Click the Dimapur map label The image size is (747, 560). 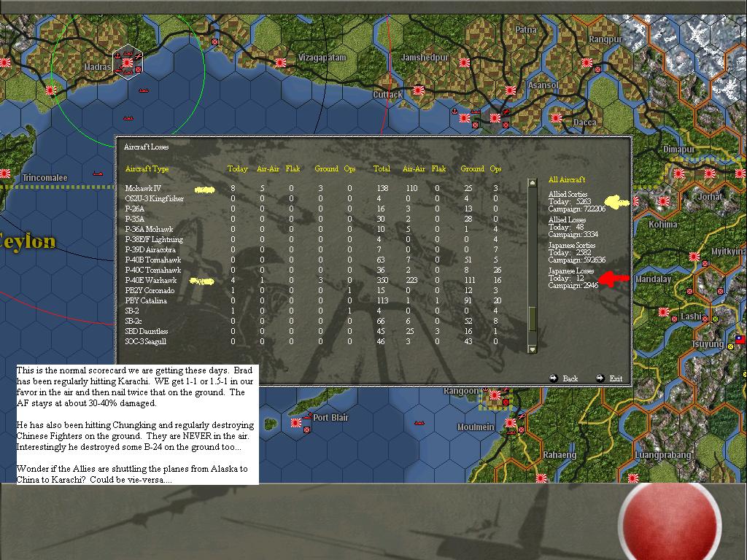tap(678, 149)
